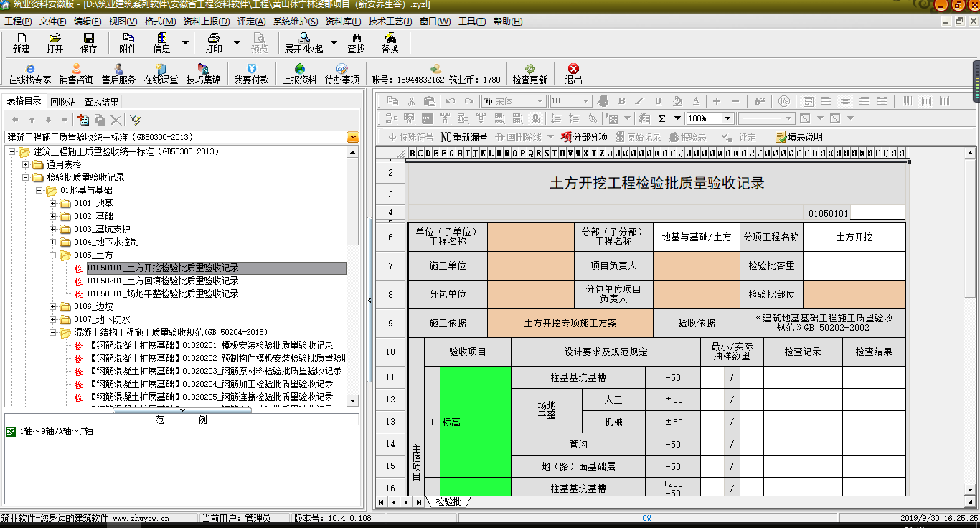Expand the 0101_地基 folder
The image size is (980, 528).
tap(53, 204)
